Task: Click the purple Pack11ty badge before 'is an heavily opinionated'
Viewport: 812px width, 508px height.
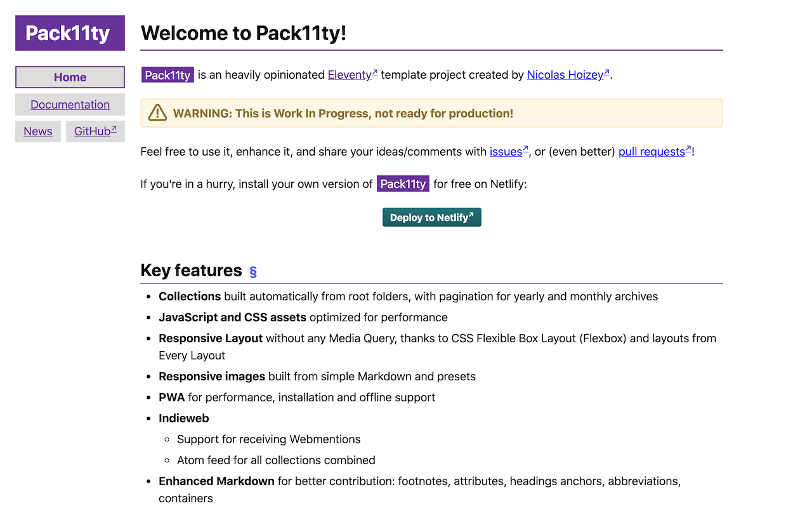Action: [167, 75]
